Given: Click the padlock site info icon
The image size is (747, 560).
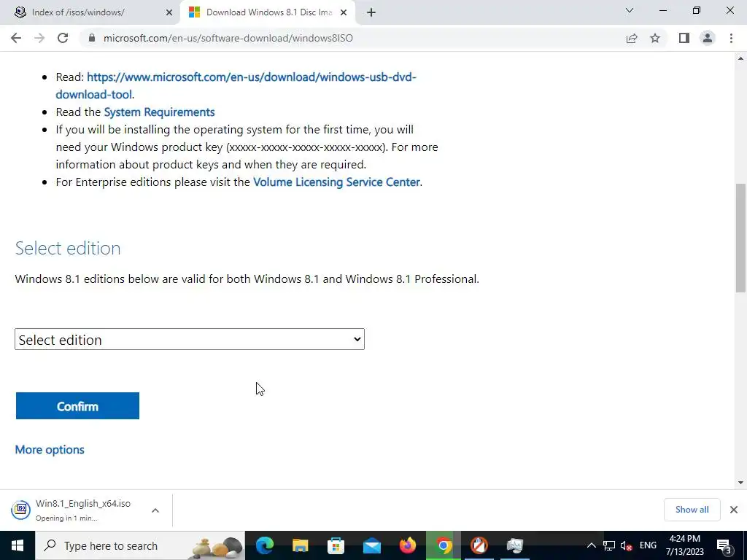Looking at the screenshot, I should [x=92, y=38].
